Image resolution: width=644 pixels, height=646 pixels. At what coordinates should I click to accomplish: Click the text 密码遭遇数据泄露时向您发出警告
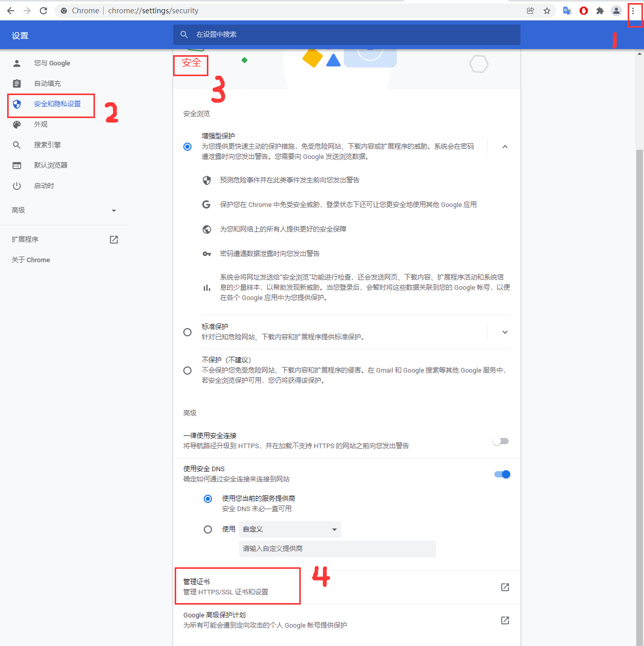click(270, 253)
